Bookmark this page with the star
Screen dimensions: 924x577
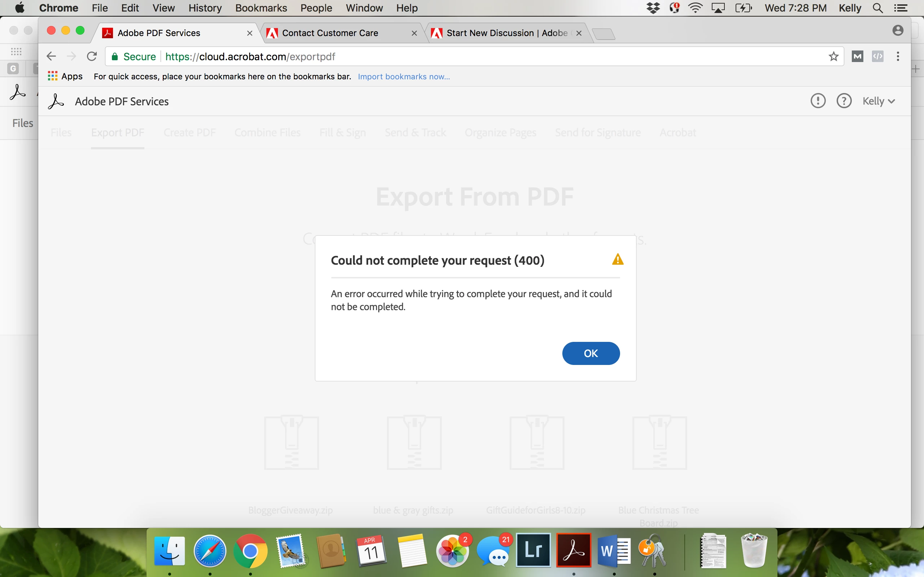[x=833, y=57]
